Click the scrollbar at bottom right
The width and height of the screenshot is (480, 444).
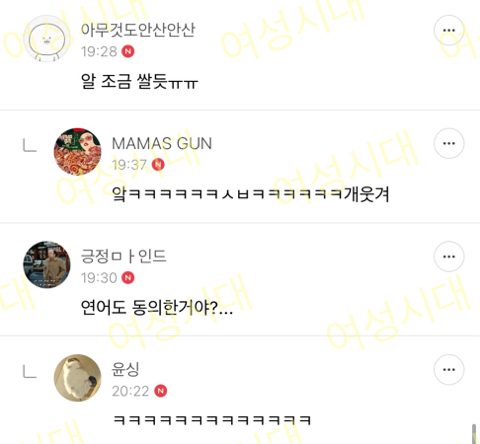point(474,434)
